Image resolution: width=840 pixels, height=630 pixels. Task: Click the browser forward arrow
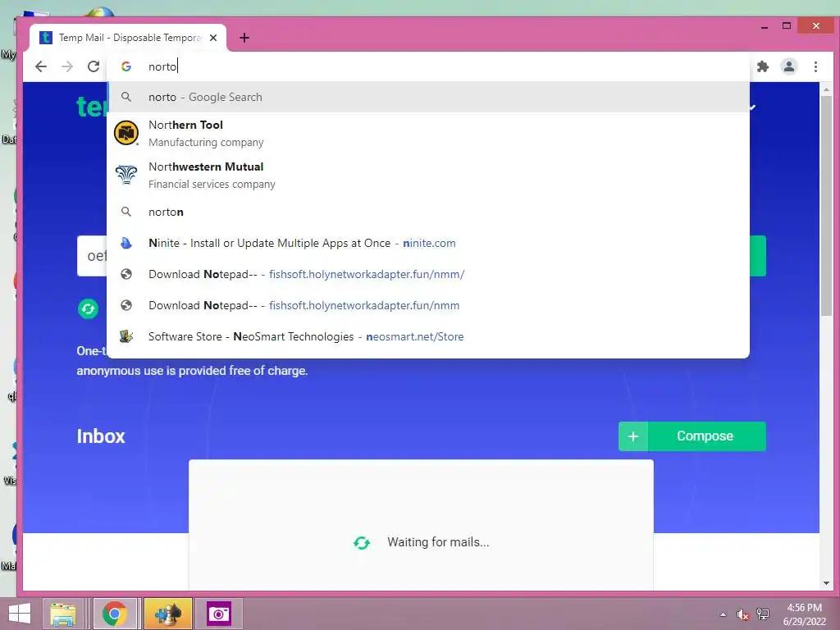point(67,66)
